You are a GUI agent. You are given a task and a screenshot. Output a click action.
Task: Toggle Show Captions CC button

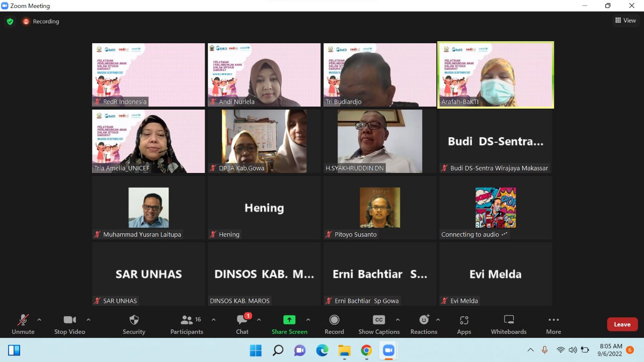click(379, 320)
